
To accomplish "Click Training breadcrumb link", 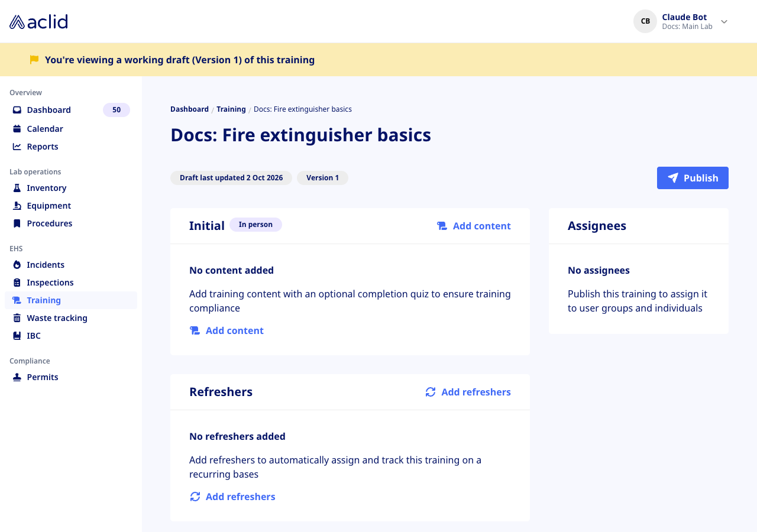I will [x=231, y=109].
